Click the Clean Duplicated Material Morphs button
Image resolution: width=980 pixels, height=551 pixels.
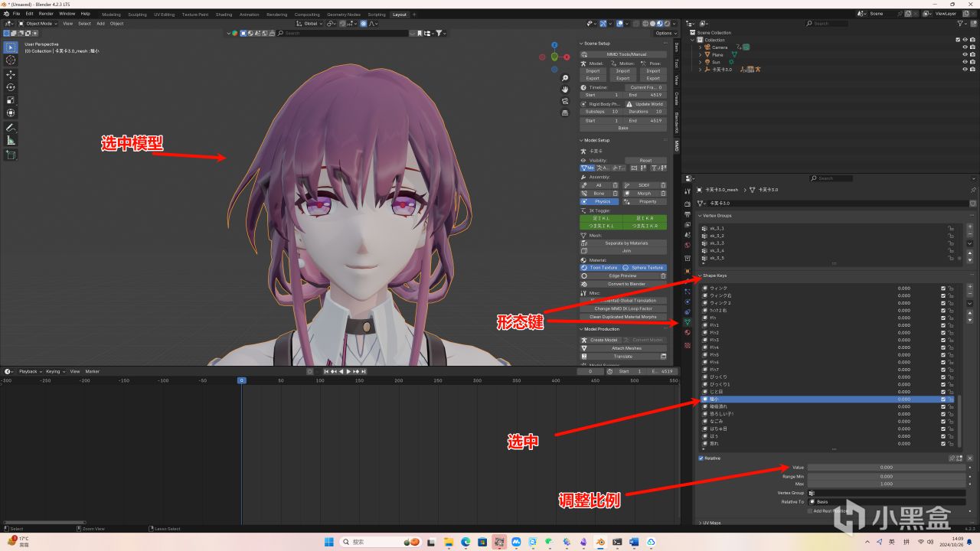pos(623,317)
